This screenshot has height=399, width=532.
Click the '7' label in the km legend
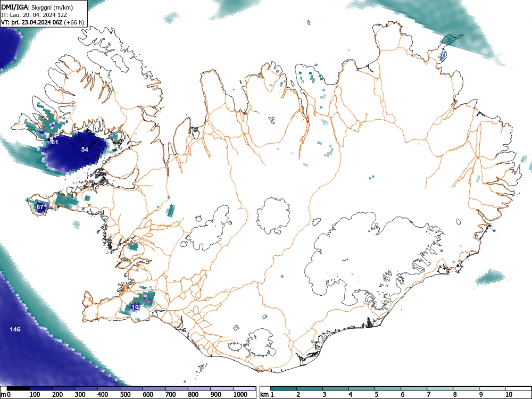click(x=428, y=395)
